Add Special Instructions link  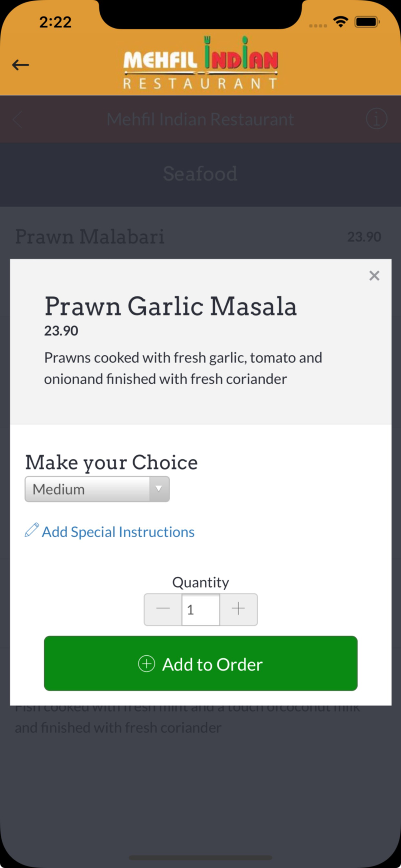pyautogui.click(x=118, y=532)
